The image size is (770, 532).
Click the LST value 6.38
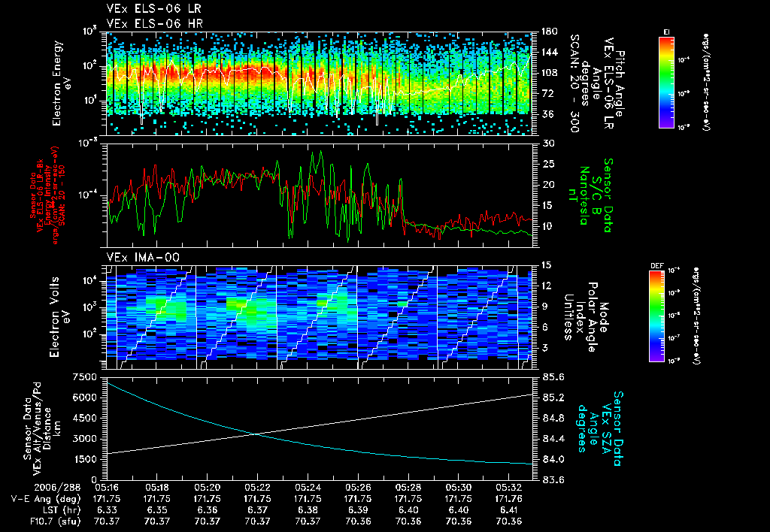(308, 510)
